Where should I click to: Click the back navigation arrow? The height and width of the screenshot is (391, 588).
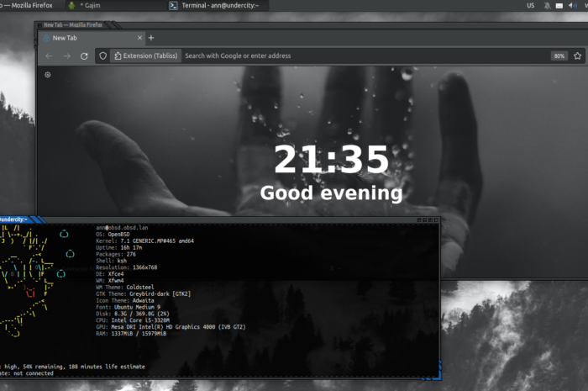click(x=49, y=56)
